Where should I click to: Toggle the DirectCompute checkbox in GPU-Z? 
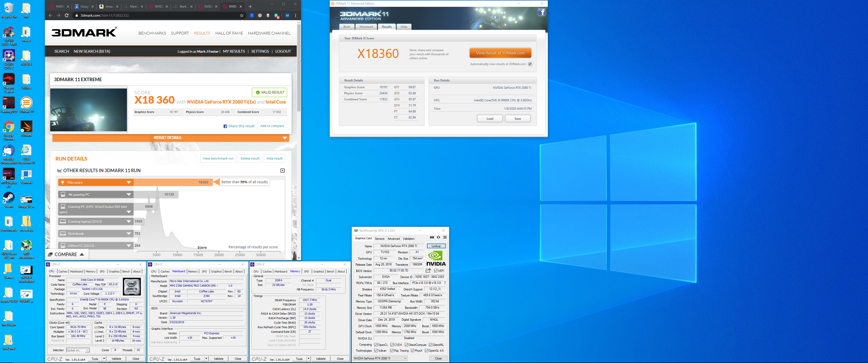(406, 345)
